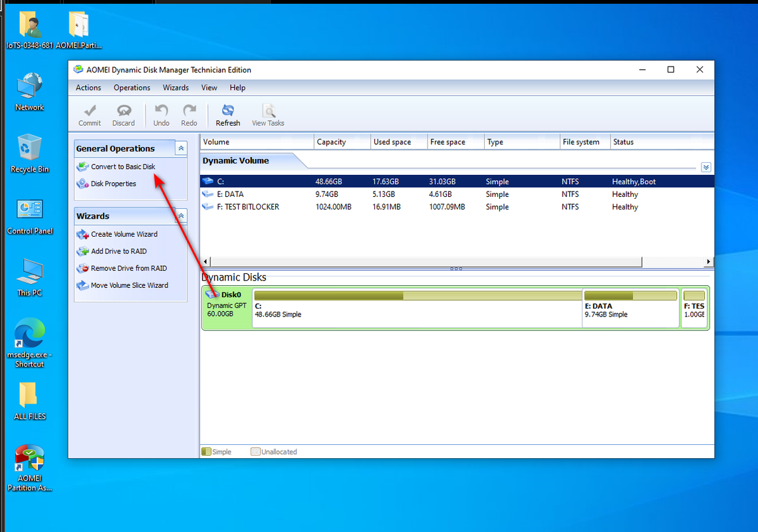The width and height of the screenshot is (758, 532).
Task: Click the Create Volume Wizard icon
Action: point(82,235)
